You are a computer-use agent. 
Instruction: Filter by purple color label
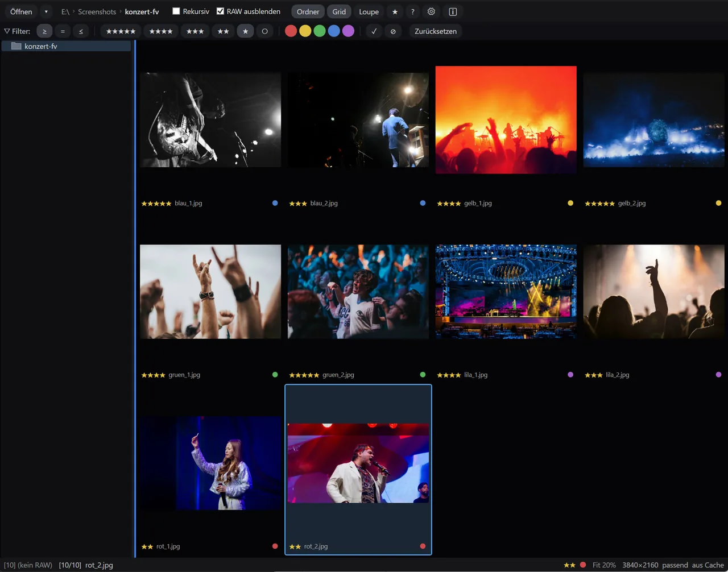348,31
